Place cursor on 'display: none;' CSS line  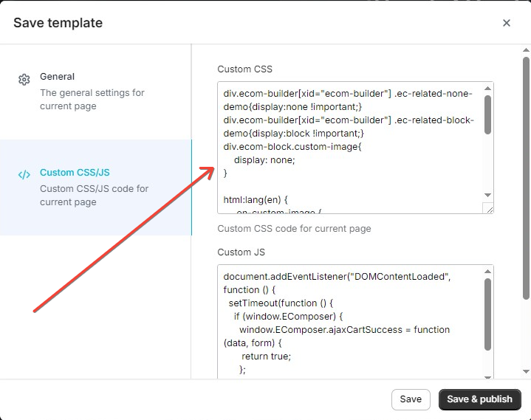pos(264,160)
